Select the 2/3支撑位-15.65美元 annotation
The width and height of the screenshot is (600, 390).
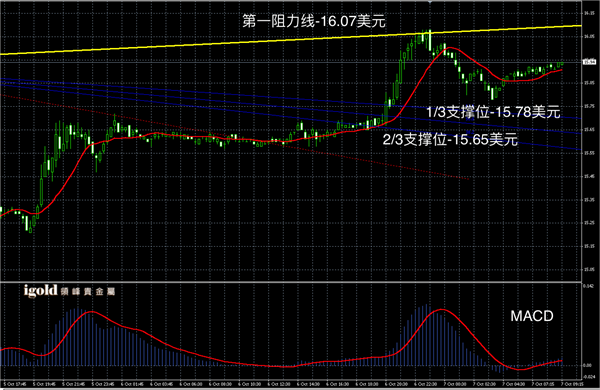(450, 139)
